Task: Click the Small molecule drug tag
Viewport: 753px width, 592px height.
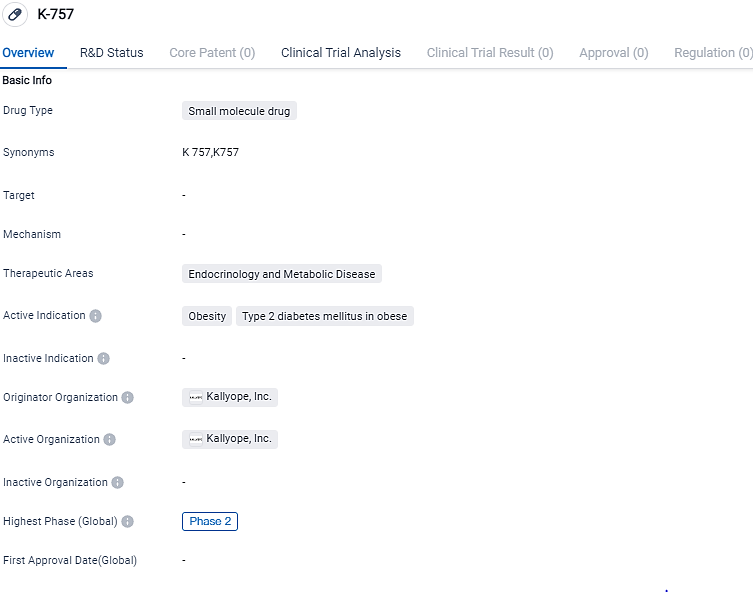Action: 239,111
